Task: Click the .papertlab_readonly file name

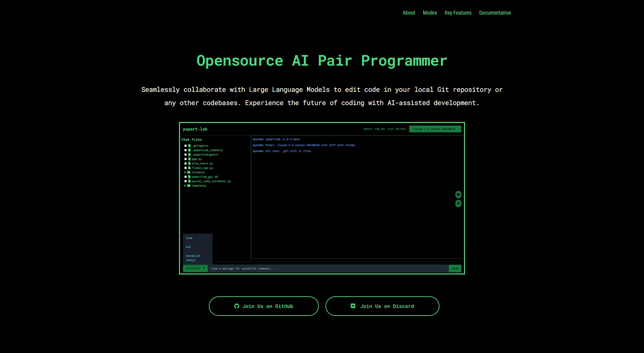Action: click(207, 150)
